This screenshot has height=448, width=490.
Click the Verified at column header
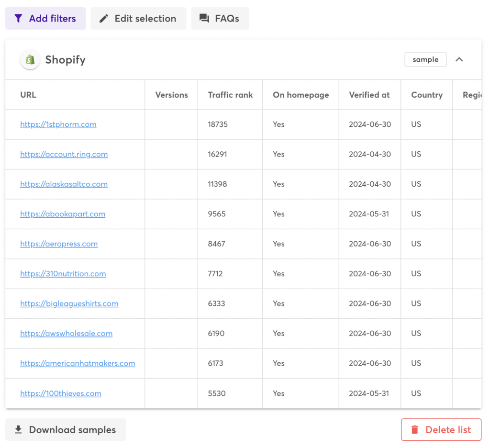(x=369, y=95)
